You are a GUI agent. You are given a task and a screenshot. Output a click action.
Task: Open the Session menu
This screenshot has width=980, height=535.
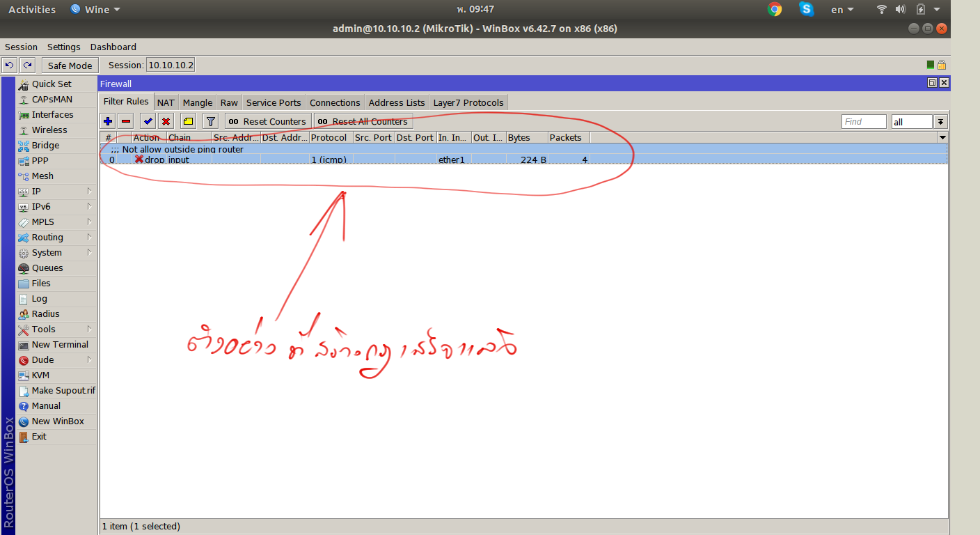pyautogui.click(x=21, y=47)
